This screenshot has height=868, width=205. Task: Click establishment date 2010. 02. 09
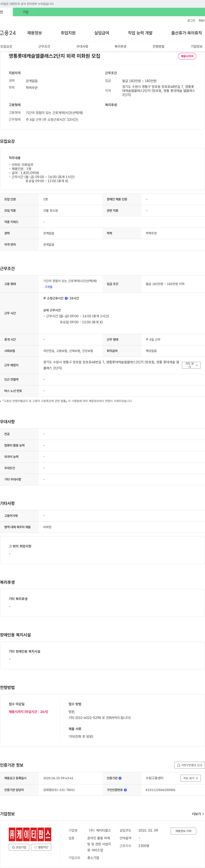[x=148, y=831]
